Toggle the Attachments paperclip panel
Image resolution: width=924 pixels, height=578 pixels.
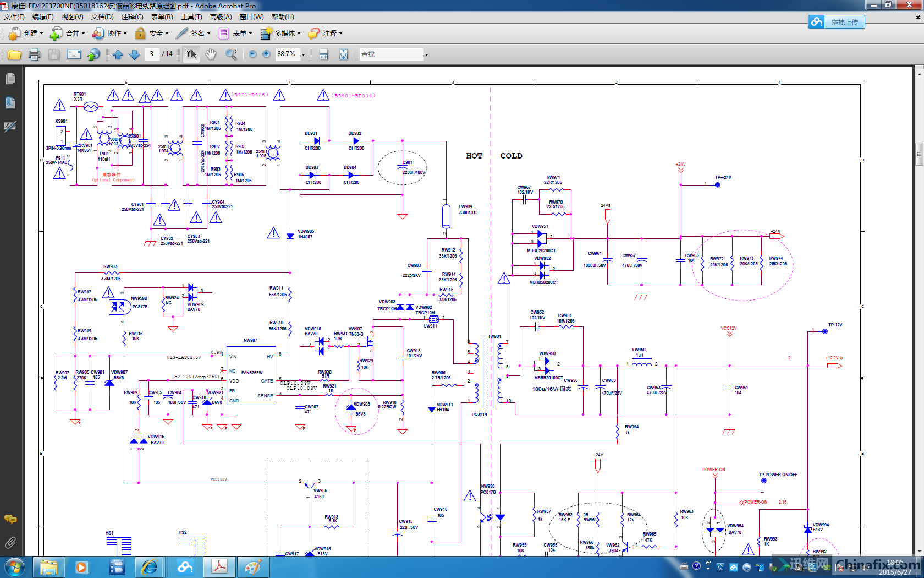click(x=10, y=543)
